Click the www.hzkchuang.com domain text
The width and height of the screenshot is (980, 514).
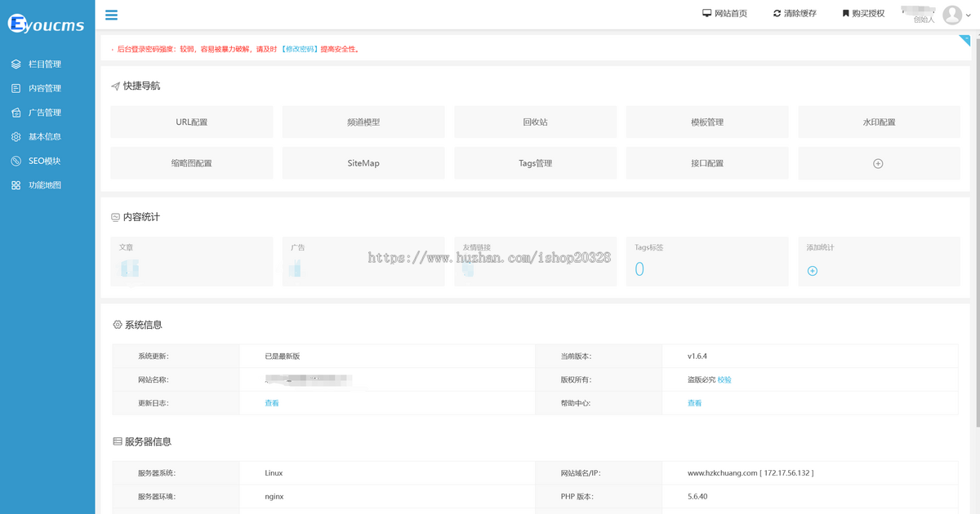(723, 472)
